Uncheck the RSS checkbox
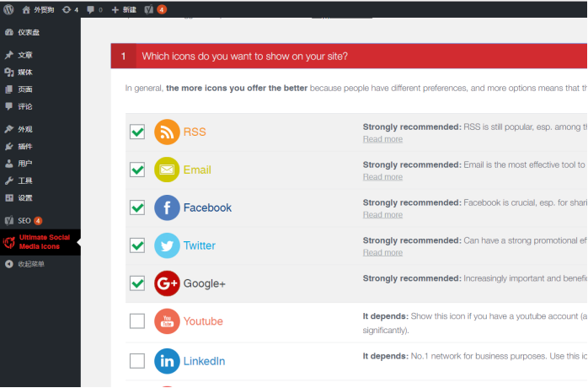Viewport: 588px width, 388px height. (x=137, y=132)
